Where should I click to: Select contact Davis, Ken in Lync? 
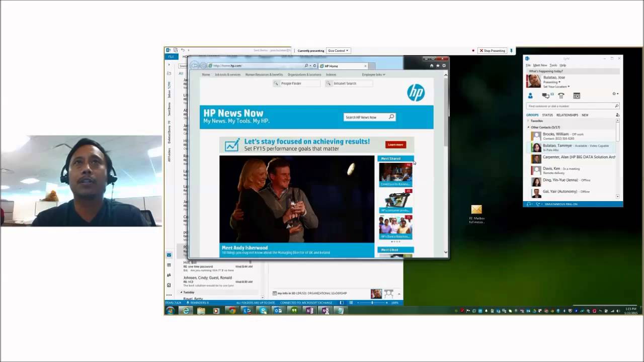coord(571,170)
